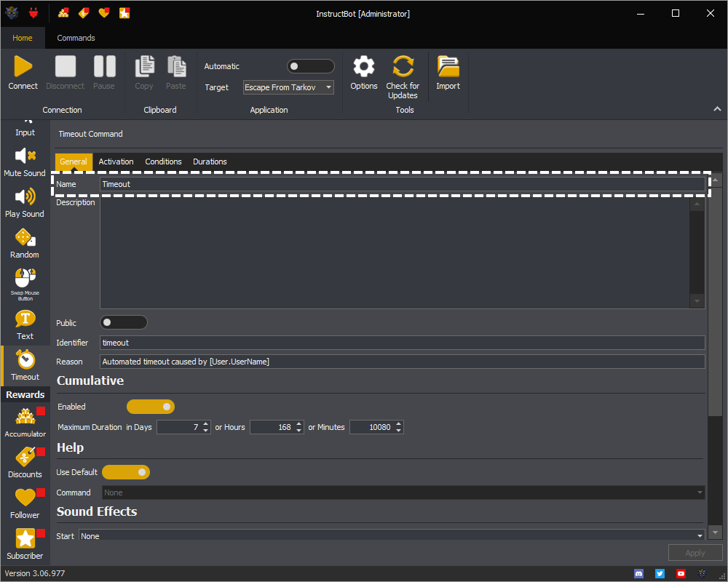Select the Input command in sidebar
The width and height of the screenshot is (728, 582).
[x=25, y=129]
